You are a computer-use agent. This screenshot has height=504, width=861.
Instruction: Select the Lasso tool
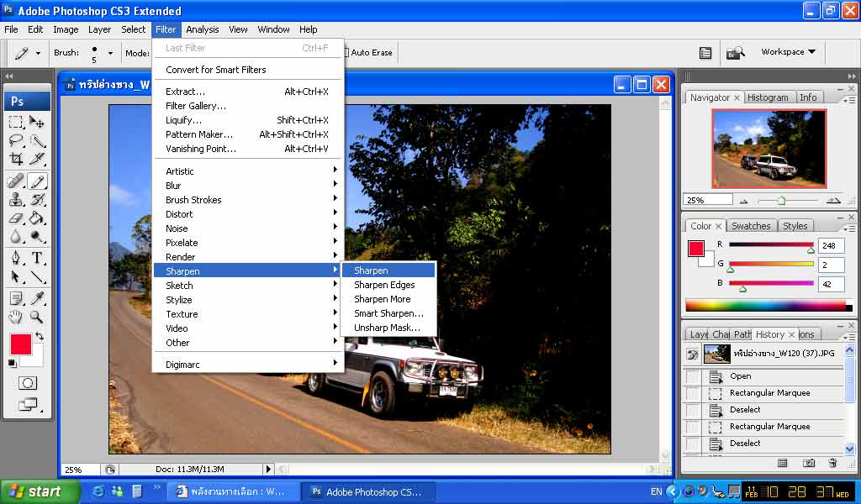click(16, 140)
